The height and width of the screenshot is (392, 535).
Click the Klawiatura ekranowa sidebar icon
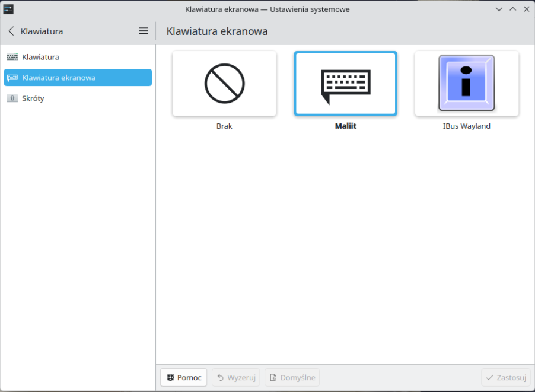coord(12,78)
